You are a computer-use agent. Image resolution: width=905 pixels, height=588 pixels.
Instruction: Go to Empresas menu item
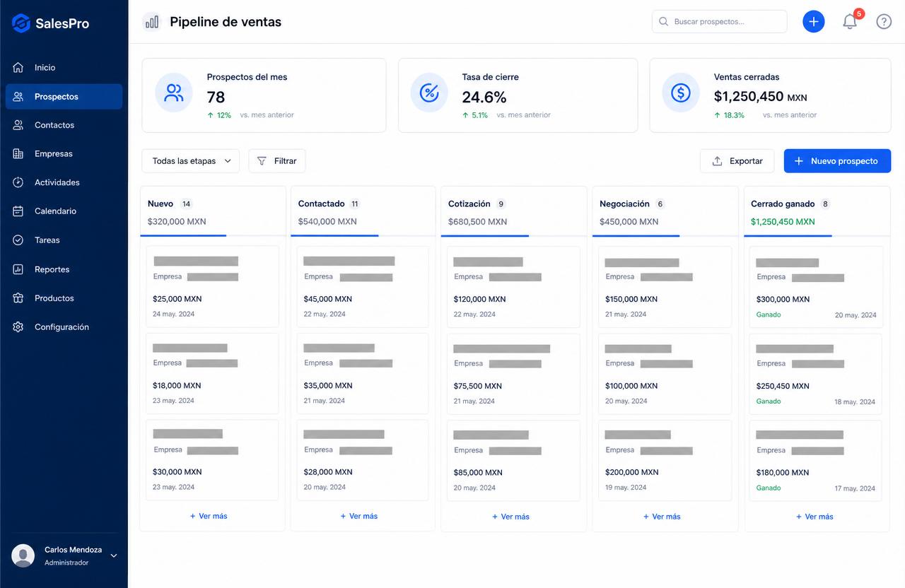click(64, 154)
